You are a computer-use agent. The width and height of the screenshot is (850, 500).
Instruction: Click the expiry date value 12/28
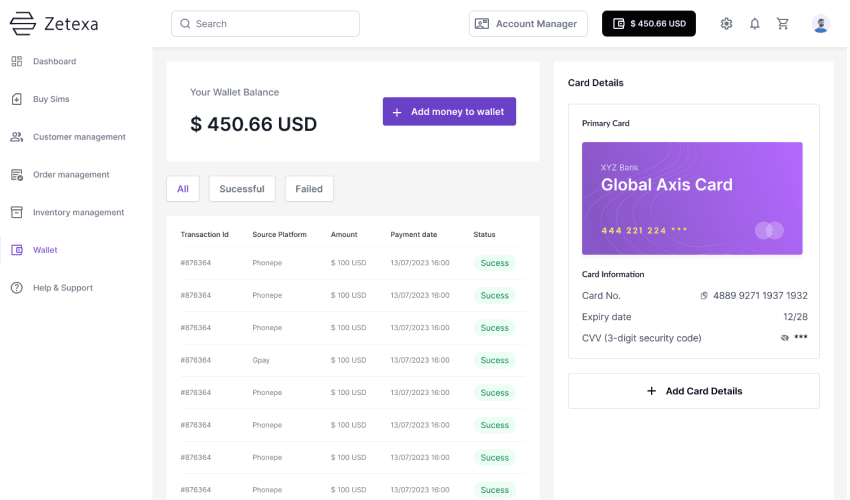795,317
